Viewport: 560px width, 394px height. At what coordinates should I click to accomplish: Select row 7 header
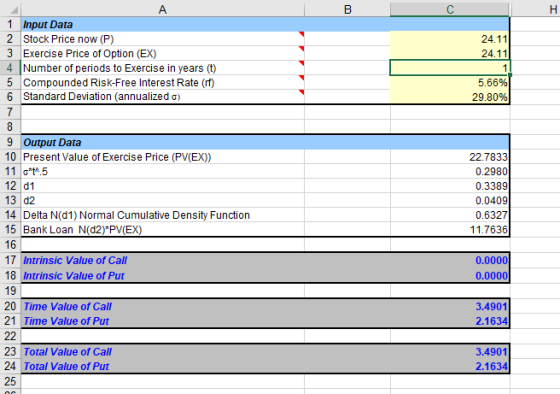pos(10,112)
